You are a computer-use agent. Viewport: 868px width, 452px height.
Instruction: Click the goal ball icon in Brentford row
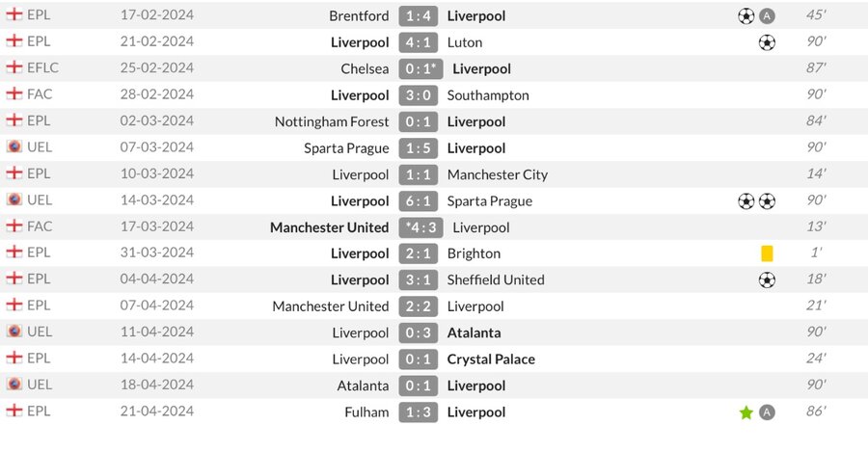point(746,16)
